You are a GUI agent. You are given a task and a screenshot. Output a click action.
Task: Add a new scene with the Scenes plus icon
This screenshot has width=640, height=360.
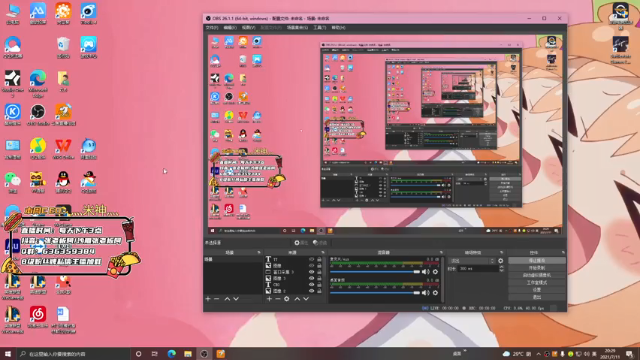208,299
